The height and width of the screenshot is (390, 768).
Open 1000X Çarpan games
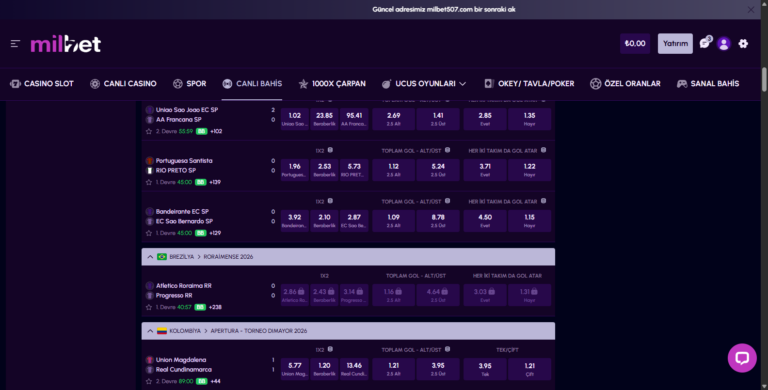tap(332, 84)
